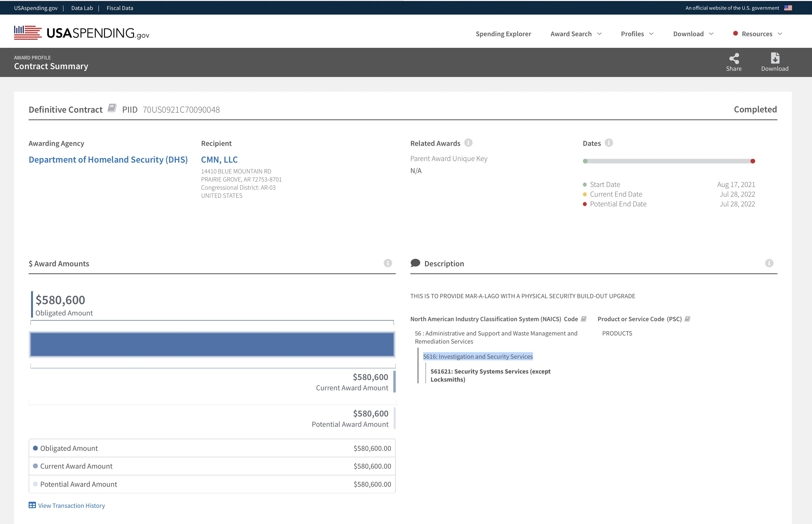Click info icon beside Related Awards
Viewport: 812px width, 524px height.
click(468, 143)
